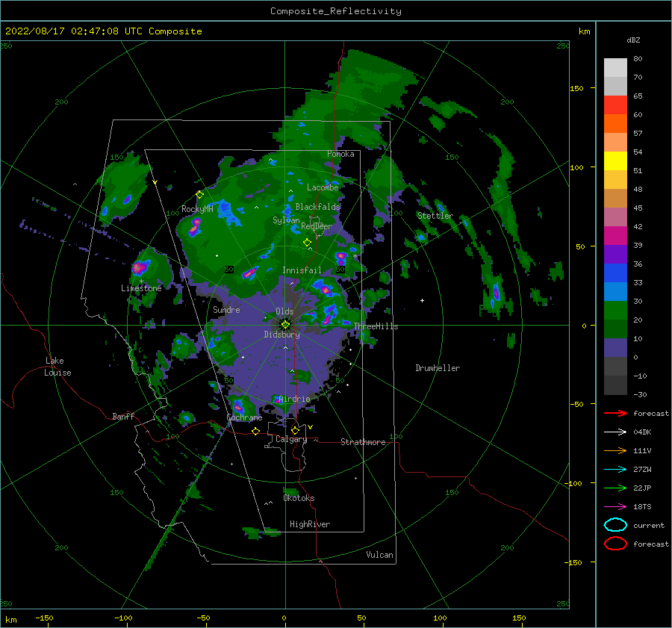Click the yellow diamond marker near RedDeer
672x628 pixels.
point(308,243)
